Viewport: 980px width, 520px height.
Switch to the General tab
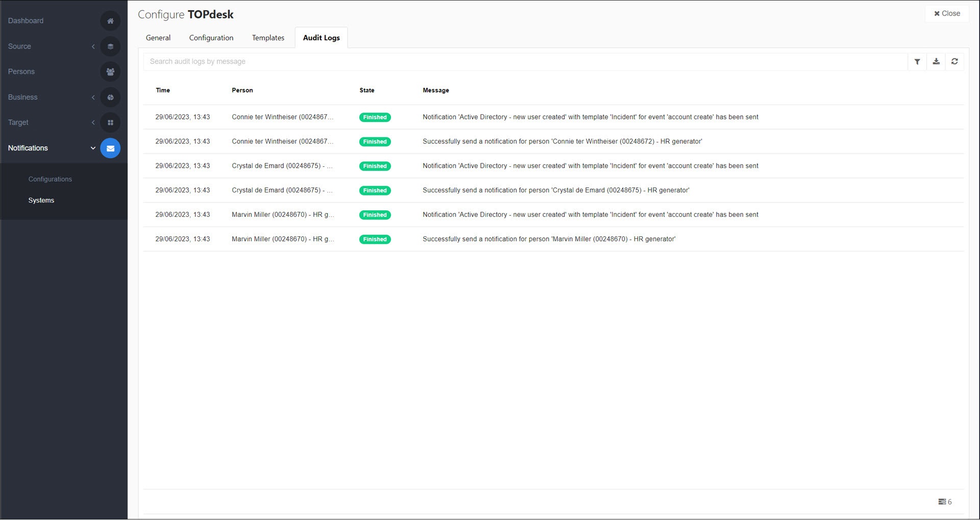coord(158,38)
